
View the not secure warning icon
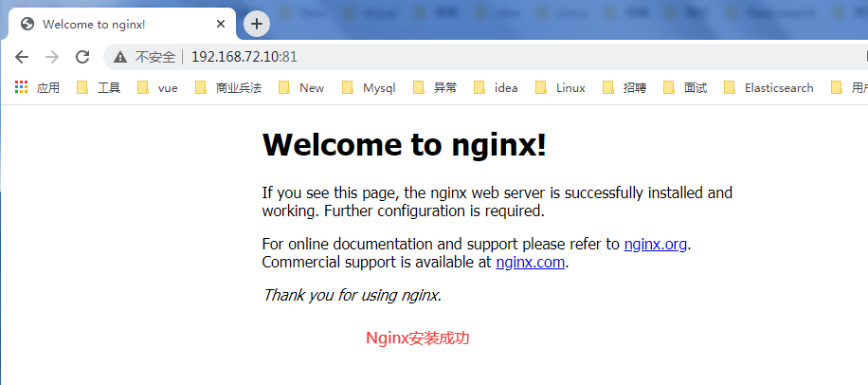(x=120, y=57)
